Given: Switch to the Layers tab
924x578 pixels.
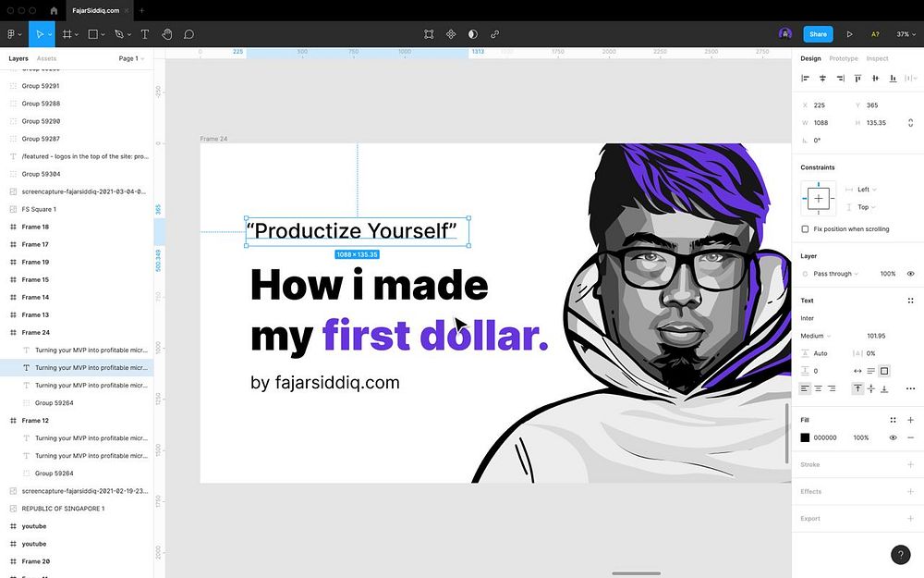Looking at the screenshot, I should tap(18, 58).
